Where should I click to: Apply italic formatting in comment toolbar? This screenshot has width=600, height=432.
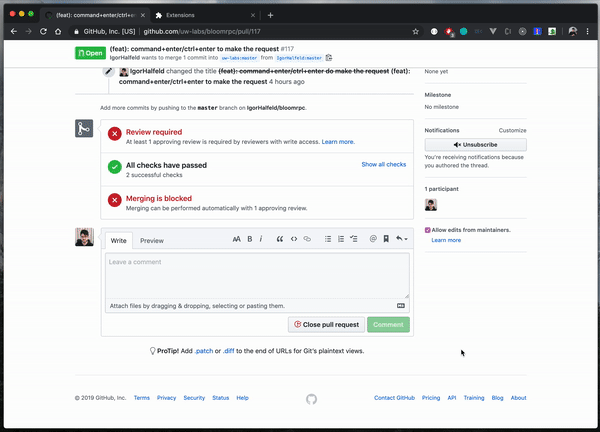(x=261, y=239)
